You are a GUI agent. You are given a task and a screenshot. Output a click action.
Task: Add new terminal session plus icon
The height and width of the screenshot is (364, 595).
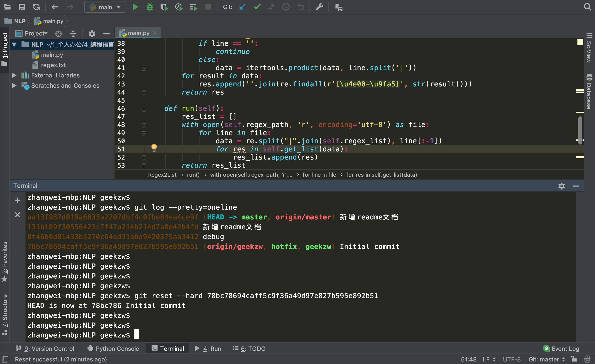tap(17, 200)
